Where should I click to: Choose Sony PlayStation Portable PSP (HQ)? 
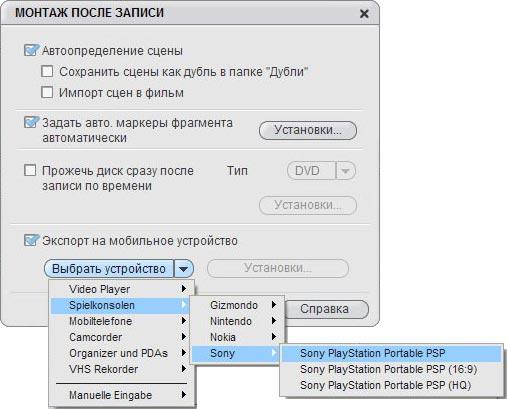(391, 385)
